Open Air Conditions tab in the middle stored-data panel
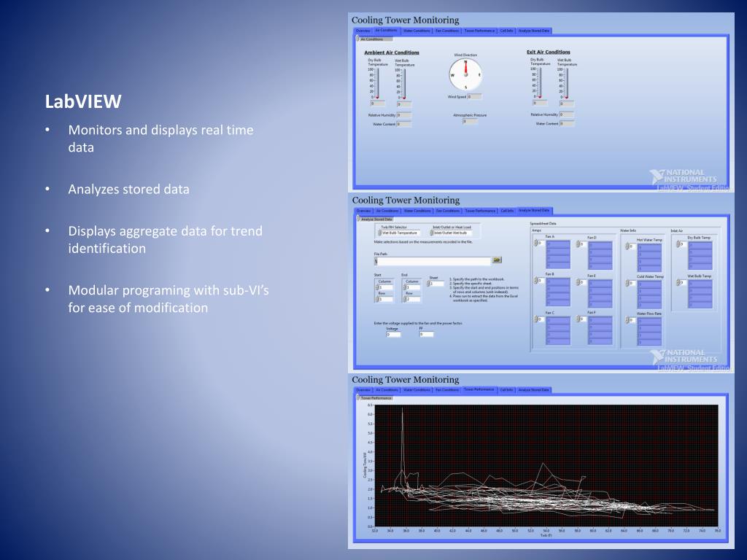The width and height of the screenshot is (747, 560). (x=387, y=211)
